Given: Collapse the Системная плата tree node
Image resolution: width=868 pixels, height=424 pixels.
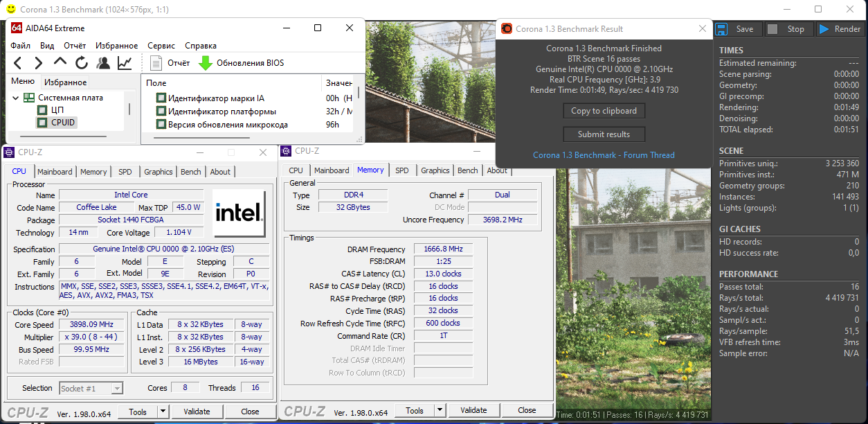Looking at the screenshot, I should pyautogui.click(x=15, y=98).
